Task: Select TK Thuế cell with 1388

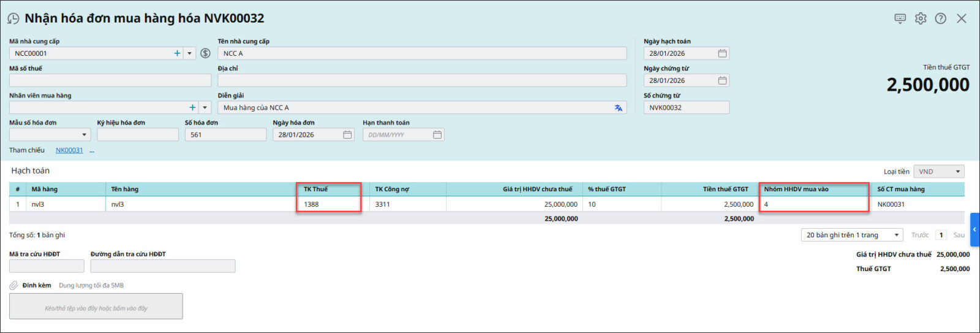Action: [x=329, y=204]
